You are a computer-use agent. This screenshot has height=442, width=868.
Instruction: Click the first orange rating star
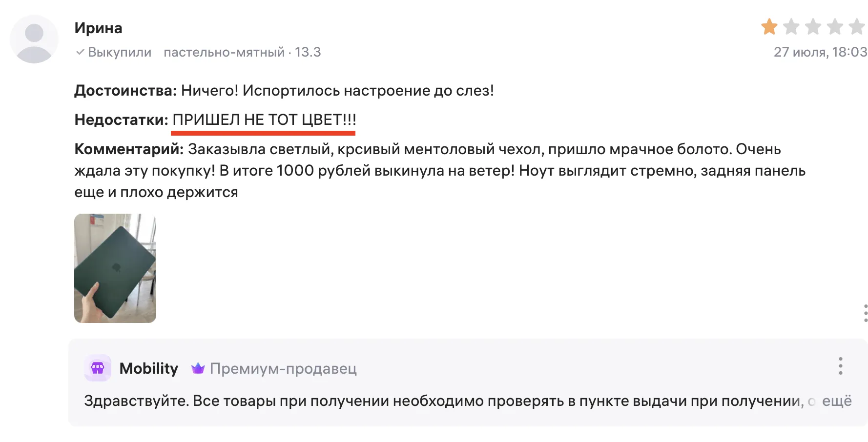[x=769, y=27]
